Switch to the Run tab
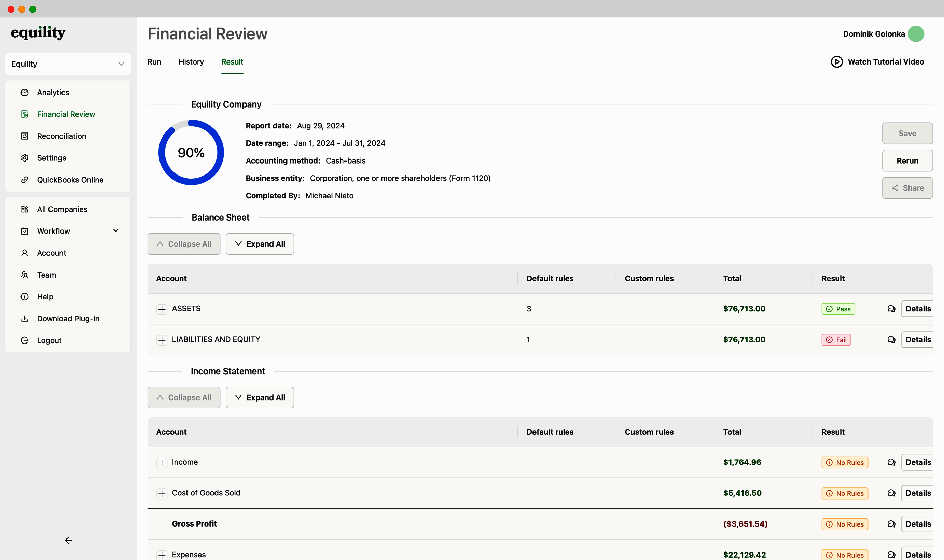The image size is (944, 560). (x=154, y=62)
